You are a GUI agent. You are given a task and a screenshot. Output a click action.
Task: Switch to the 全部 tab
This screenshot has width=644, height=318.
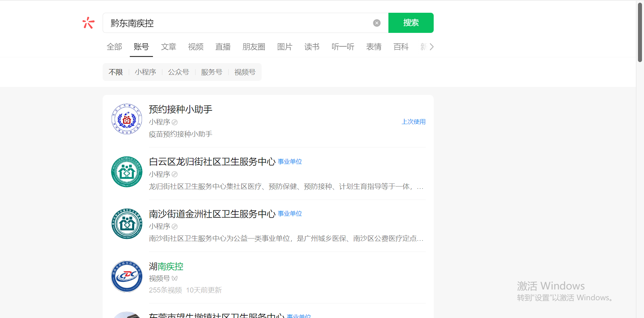tap(114, 47)
